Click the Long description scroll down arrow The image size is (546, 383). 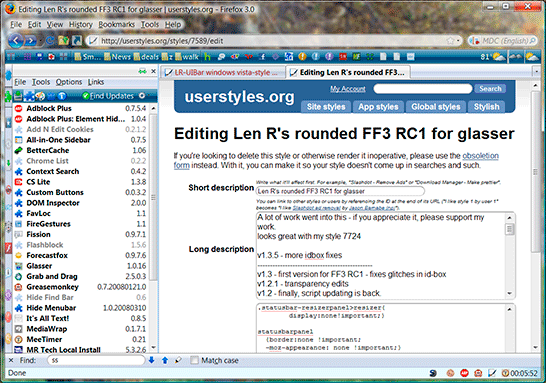tap(509, 294)
